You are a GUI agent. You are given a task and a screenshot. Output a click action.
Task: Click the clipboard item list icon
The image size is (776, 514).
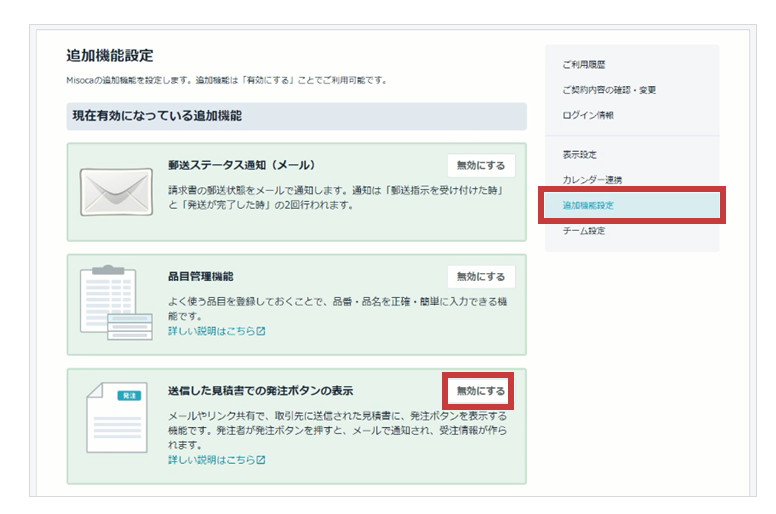(116, 303)
